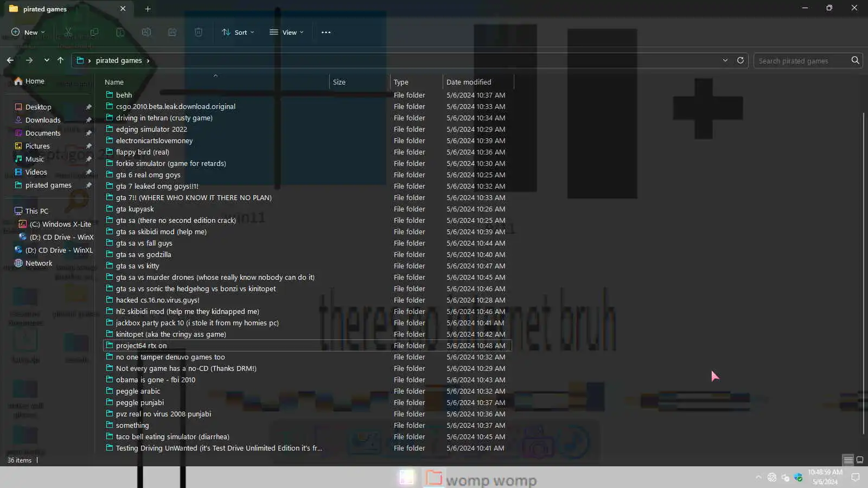Image resolution: width=868 pixels, height=488 pixels.
Task: Open the Recent locations dropdown arrow
Action: click(47, 60)
